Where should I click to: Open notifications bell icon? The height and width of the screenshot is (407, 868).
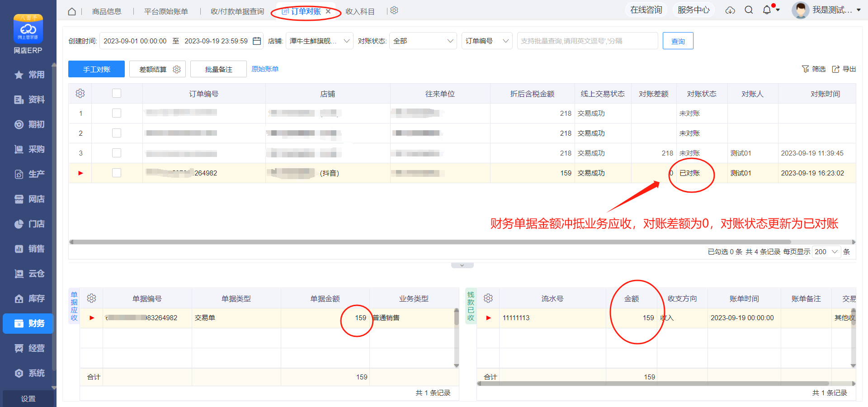(767, 10)
